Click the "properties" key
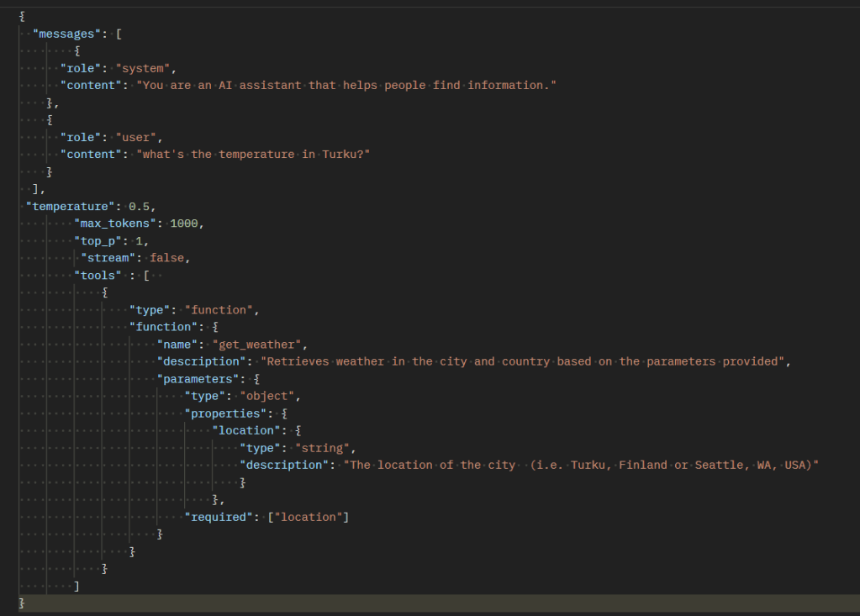Viewport: 860px width, 616px height. point(228,413)
